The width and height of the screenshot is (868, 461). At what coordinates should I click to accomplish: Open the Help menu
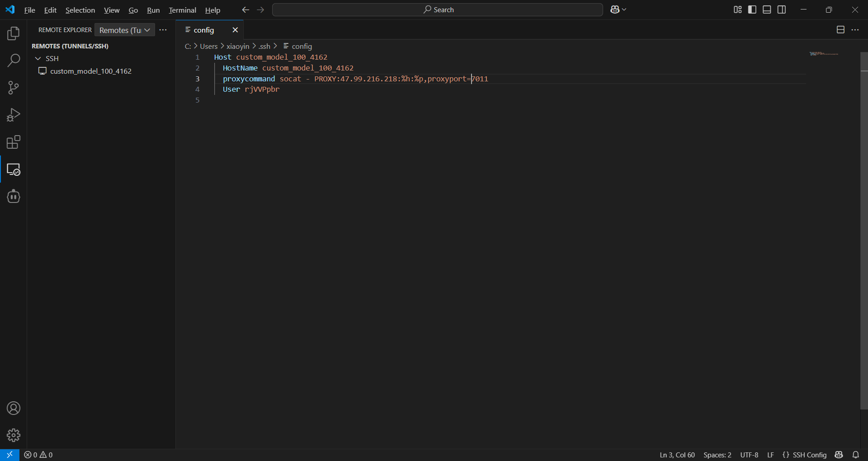tap(212, 10)
